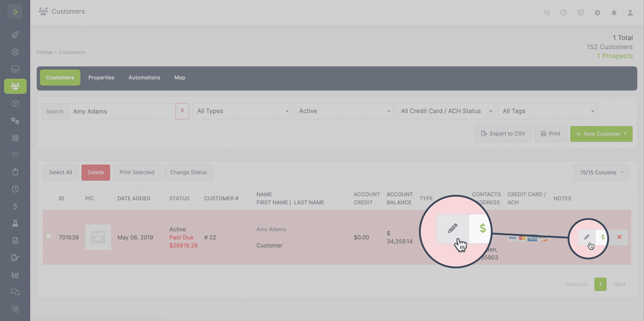Open the task list icon in top bar
The height and width of the screenshot is (321, 644).
[x=547, y=13]
